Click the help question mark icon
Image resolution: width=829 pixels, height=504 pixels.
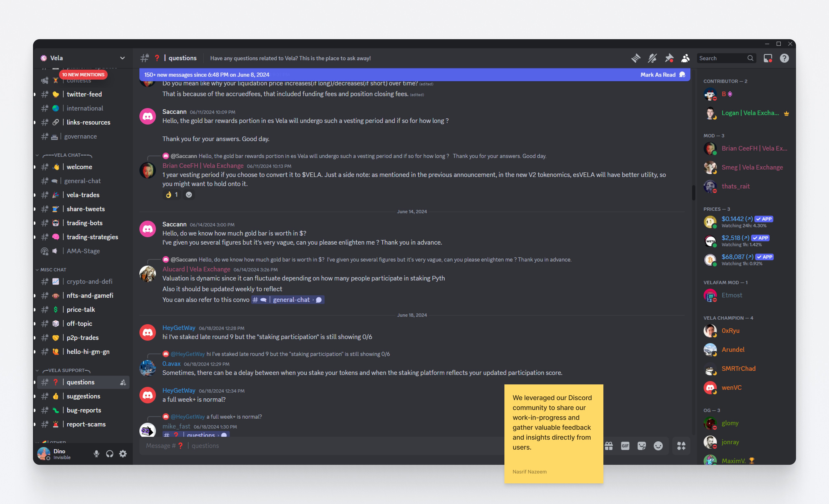click(784, 58)
